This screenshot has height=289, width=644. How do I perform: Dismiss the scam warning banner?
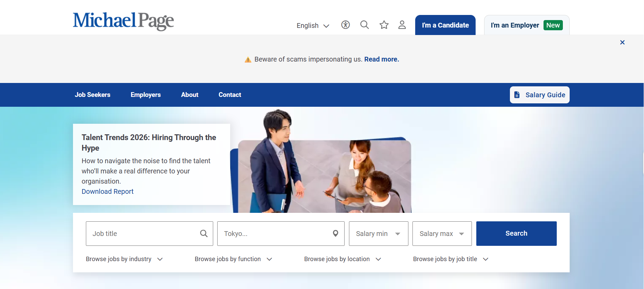tap(622, 42)
